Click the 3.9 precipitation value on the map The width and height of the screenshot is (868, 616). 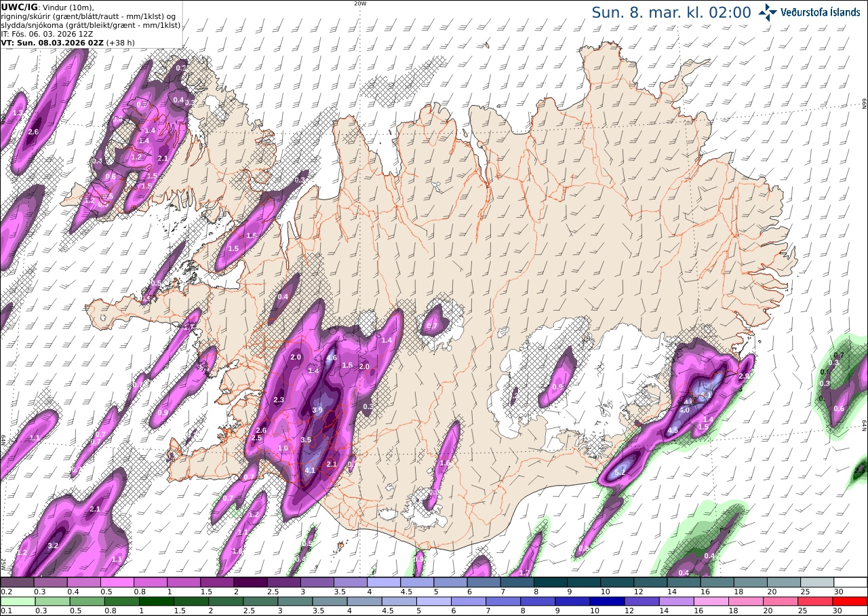317,410
